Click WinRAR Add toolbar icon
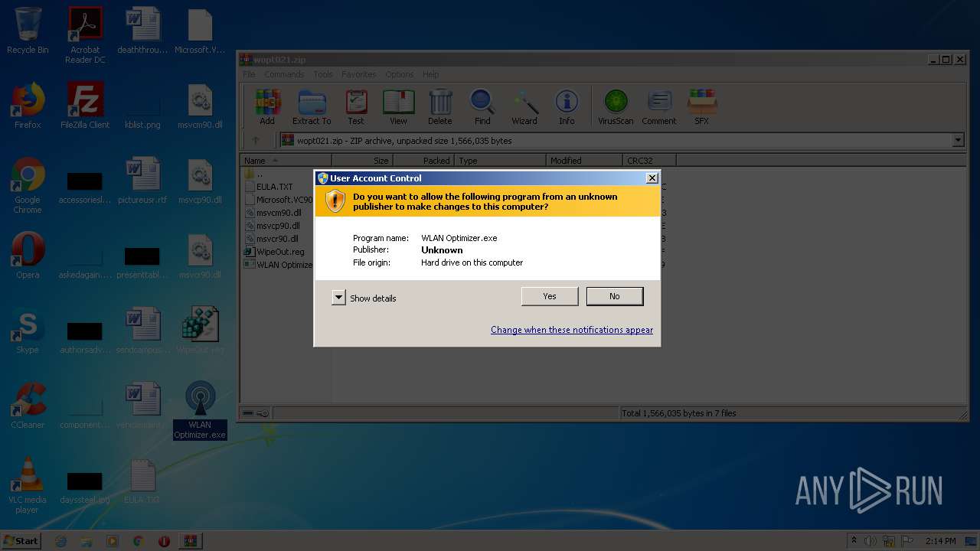Screen dimensions: 980x551 point(267,106)
